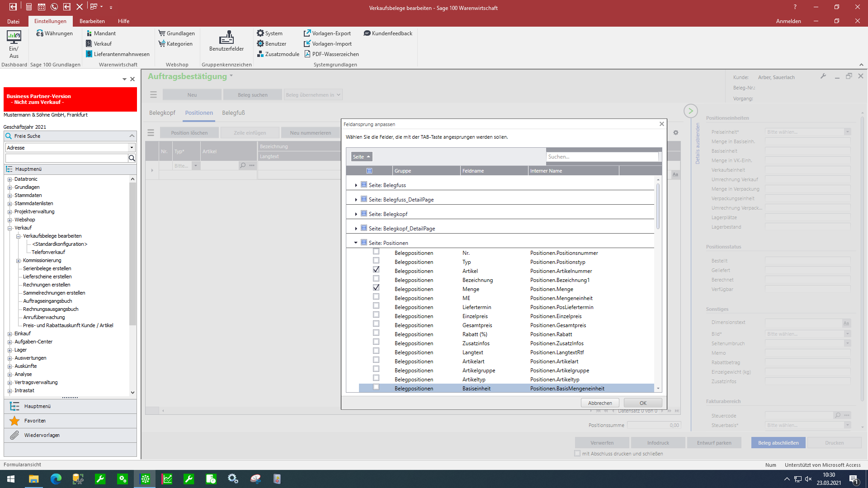Click the Seite grouping column chip

coord(362,157)
